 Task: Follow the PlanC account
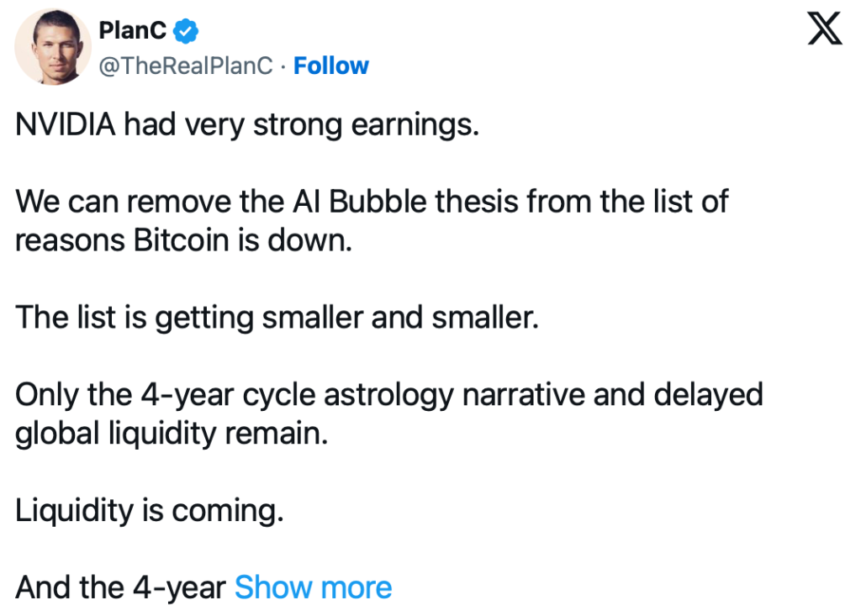coord(330,66)
